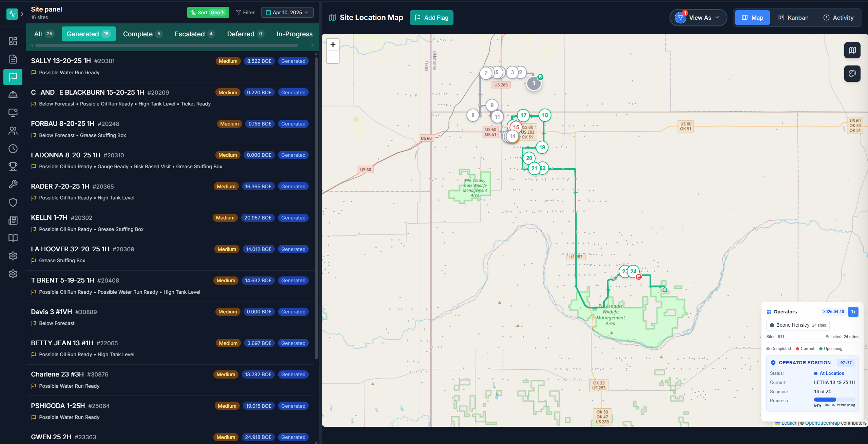The image size is (868, 444).
Task: Open the Filter options
Action: (245, 12)
